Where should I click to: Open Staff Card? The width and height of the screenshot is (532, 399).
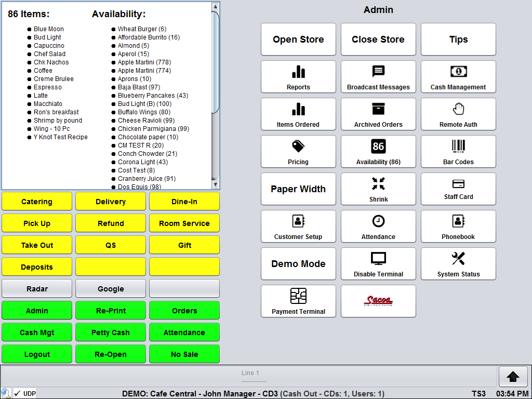[x=458, y=189]
